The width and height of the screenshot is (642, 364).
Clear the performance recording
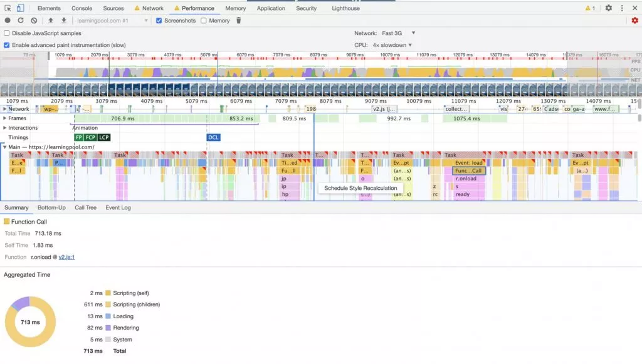tap(34, 21)
